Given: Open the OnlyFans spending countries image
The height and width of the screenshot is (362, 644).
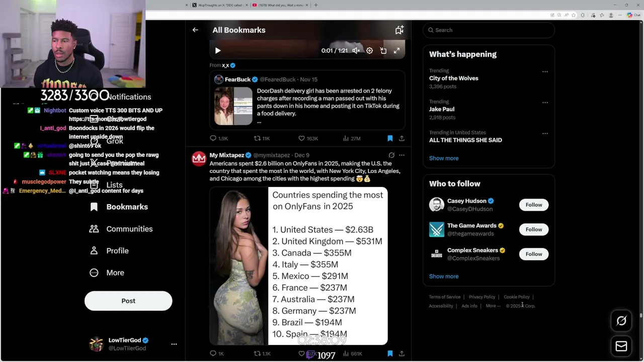Looking at the screenshot, I should coord(298,266).
